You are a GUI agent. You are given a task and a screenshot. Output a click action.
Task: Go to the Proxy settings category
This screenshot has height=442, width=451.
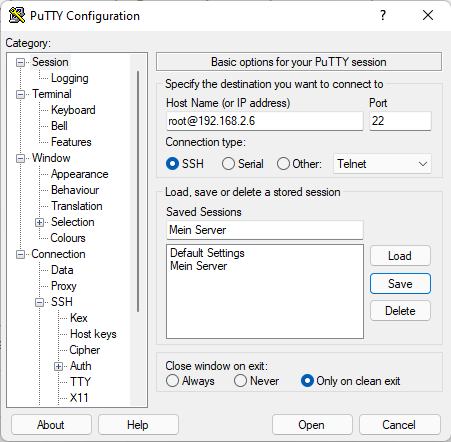click(x=64, y=286)
